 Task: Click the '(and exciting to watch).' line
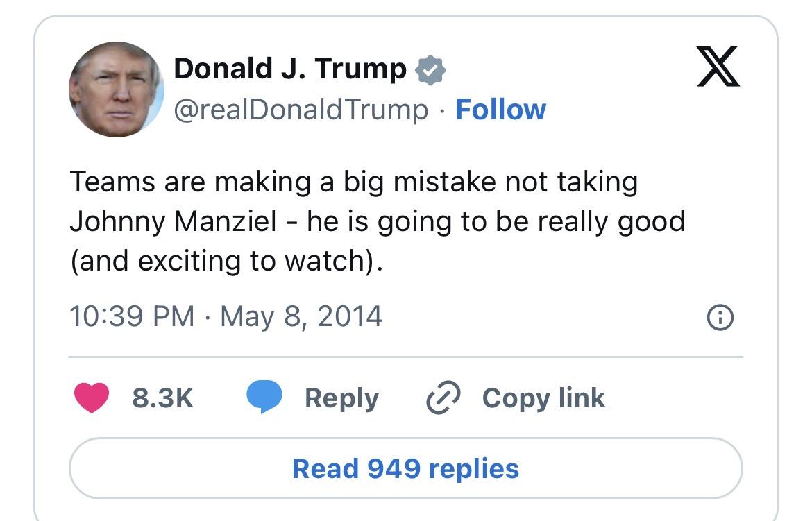(x=226, y=261)
